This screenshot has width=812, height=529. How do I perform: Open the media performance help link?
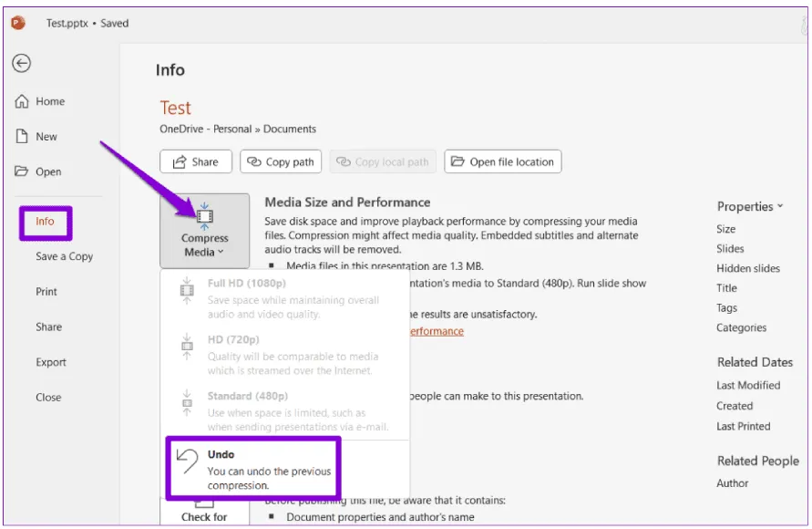[x=436, y=331]
